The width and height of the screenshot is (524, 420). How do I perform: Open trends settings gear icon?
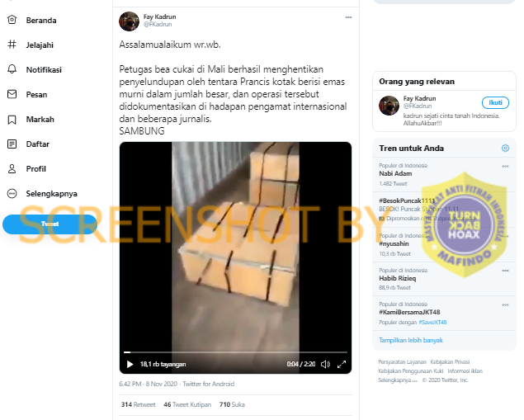coord(505,148)
